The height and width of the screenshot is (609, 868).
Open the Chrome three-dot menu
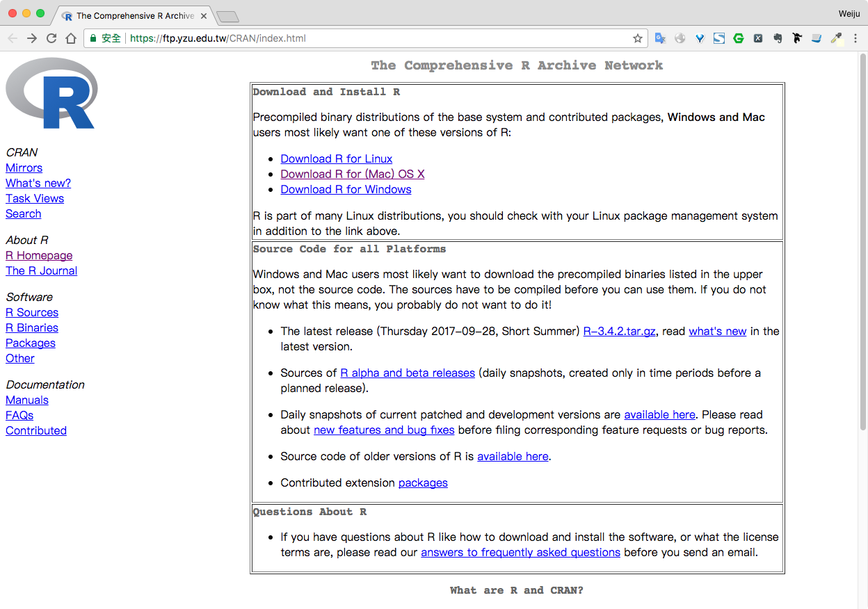856,38
